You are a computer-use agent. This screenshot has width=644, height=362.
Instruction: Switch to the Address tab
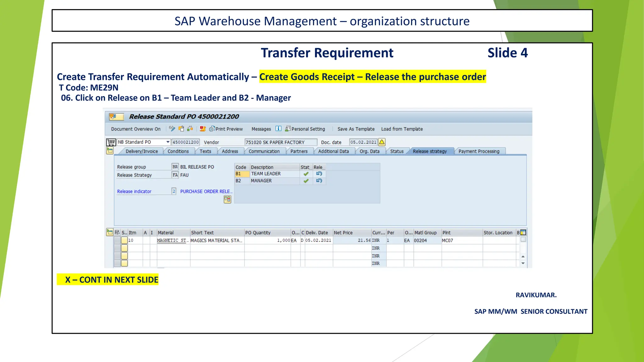pyautogui.click(x=230, y=151)
